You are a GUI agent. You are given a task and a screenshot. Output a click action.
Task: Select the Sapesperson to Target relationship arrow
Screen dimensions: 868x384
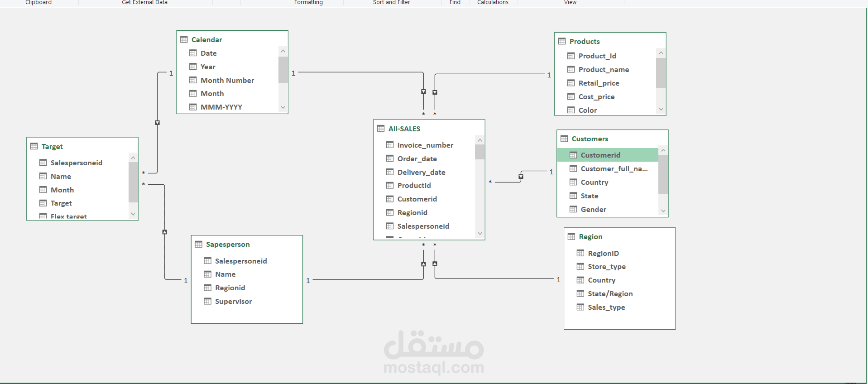164,232
